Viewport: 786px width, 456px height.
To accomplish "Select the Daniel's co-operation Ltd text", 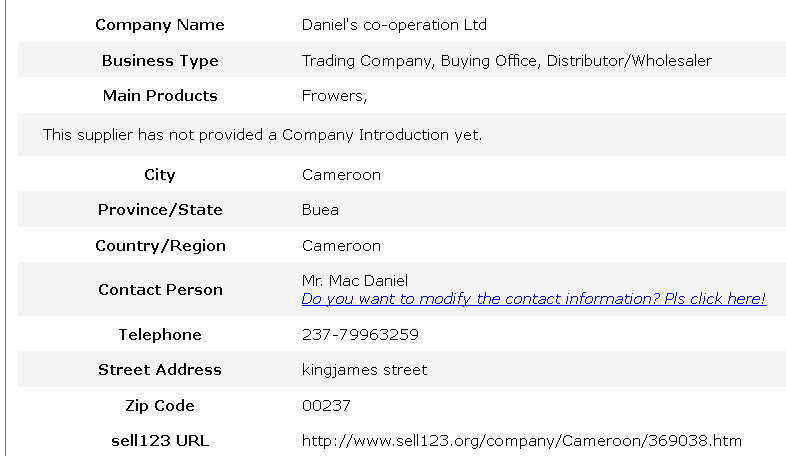I will pos(394,25).
